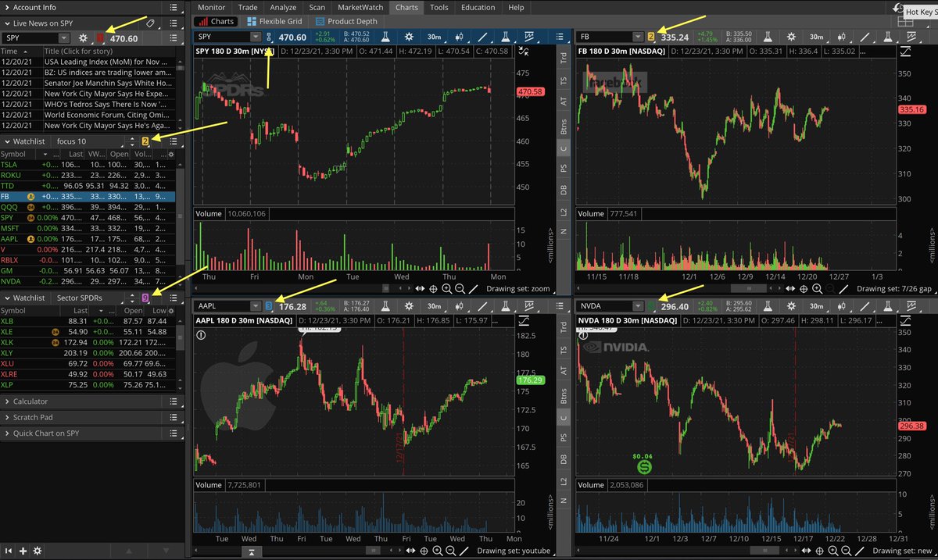Open the NVDA chart symbol dropdown
938x560 pixels.
click(x=638, y=306)
